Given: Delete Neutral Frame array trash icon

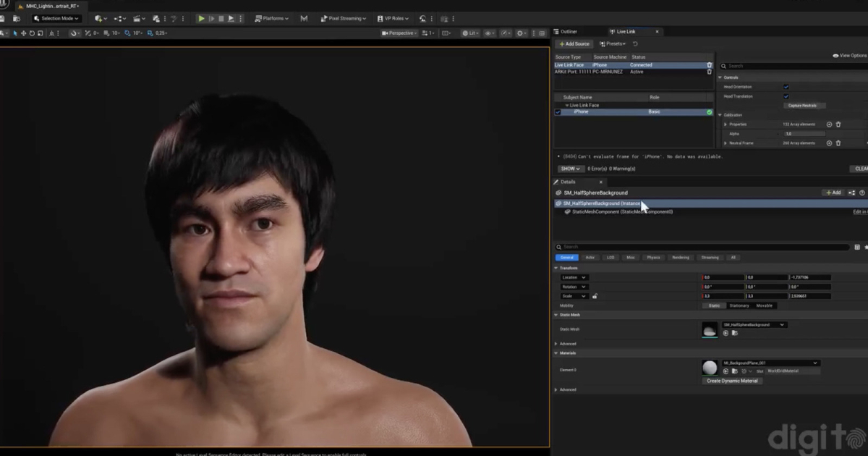Looking at the screenshot, I should pos(838,143).
